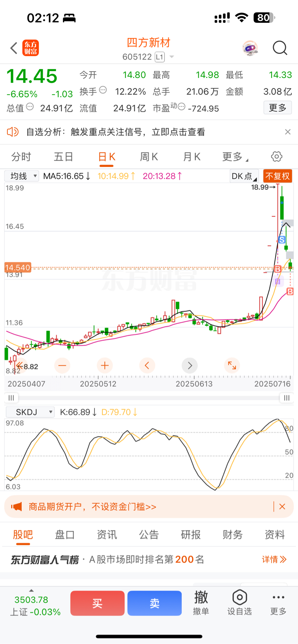Move chart left with left chevron
The image size is (298, 644).
(147, 365)
